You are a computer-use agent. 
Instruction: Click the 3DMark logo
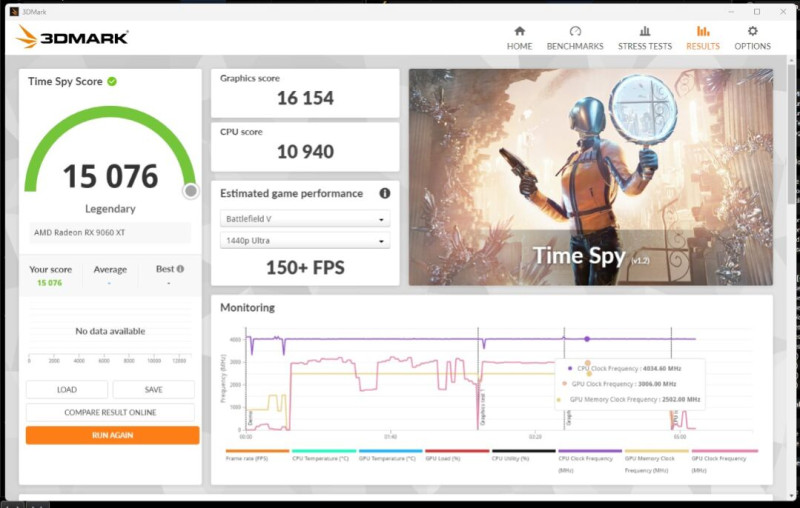click(x=72, y=37)
